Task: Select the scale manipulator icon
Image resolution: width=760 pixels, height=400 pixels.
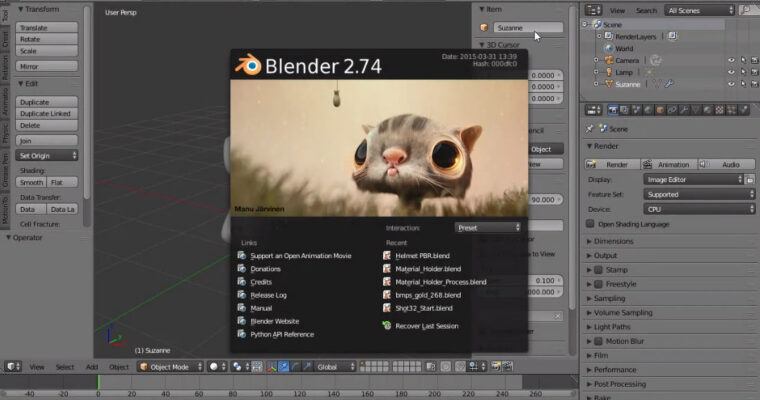Action: (307, 367)
